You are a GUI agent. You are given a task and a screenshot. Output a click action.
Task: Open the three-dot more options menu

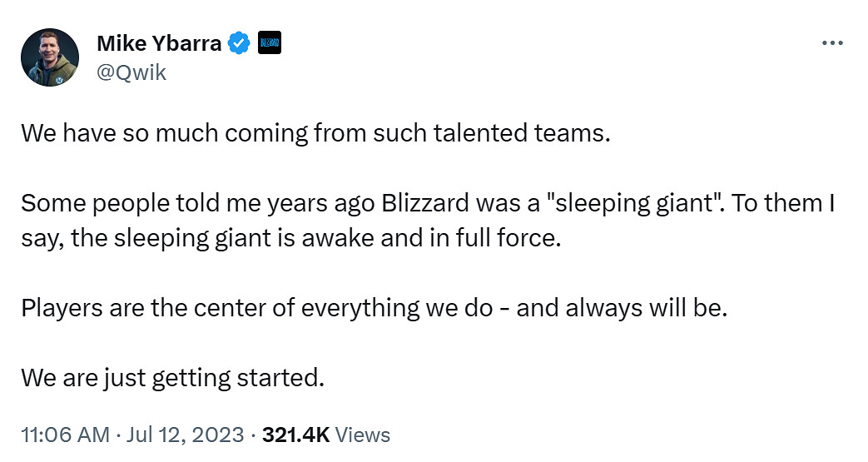[831, 43]
